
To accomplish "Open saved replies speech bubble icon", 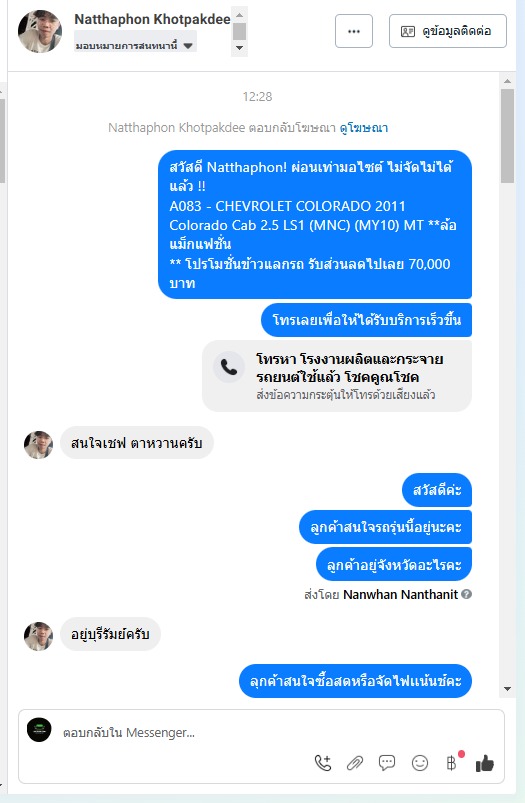I will (x=387, y=763).
